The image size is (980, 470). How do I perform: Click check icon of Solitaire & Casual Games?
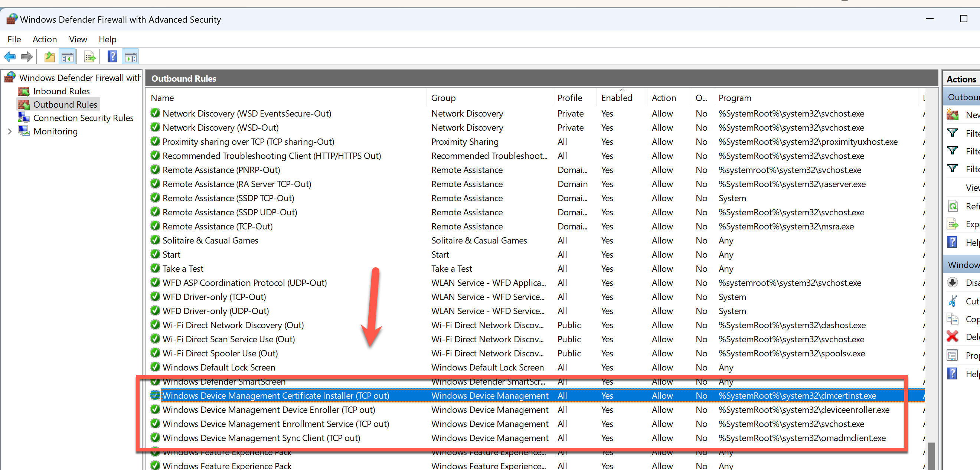point(155,240)
